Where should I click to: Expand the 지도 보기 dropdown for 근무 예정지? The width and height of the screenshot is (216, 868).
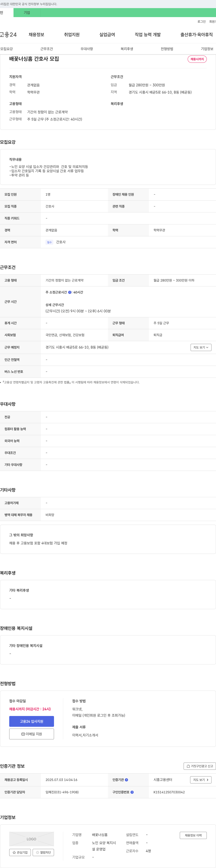[201, 347]
